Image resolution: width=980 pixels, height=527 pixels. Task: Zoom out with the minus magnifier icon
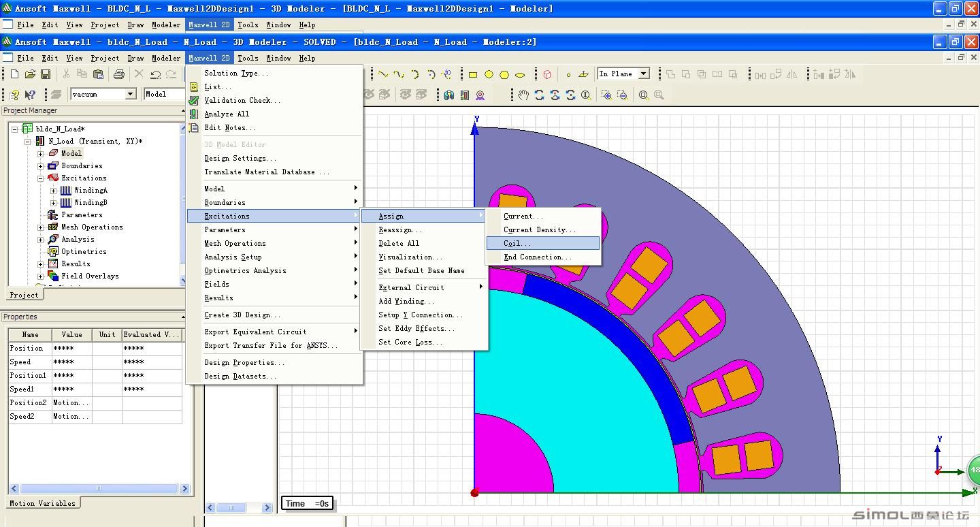[x=622, y=95]
